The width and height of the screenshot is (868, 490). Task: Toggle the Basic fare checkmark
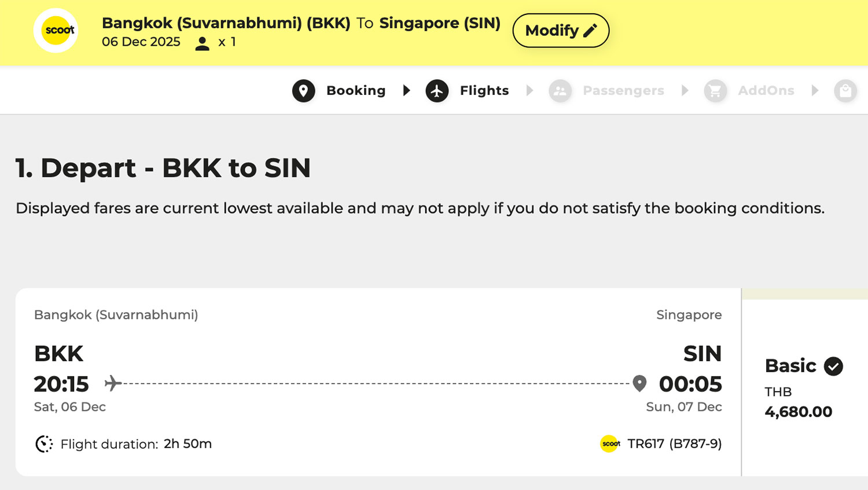click(833, 366)
